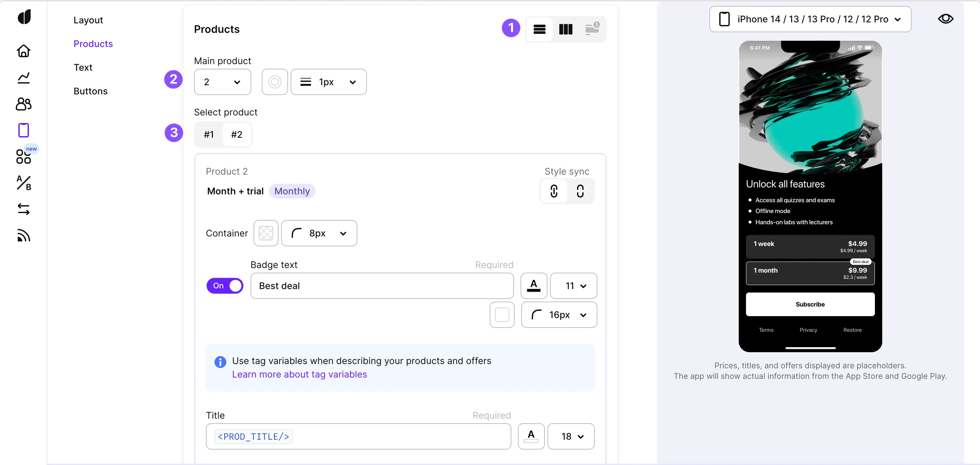Click the Subscribe button in preview
The height and width of the screenshot is (465, 980).
(810, 304)
